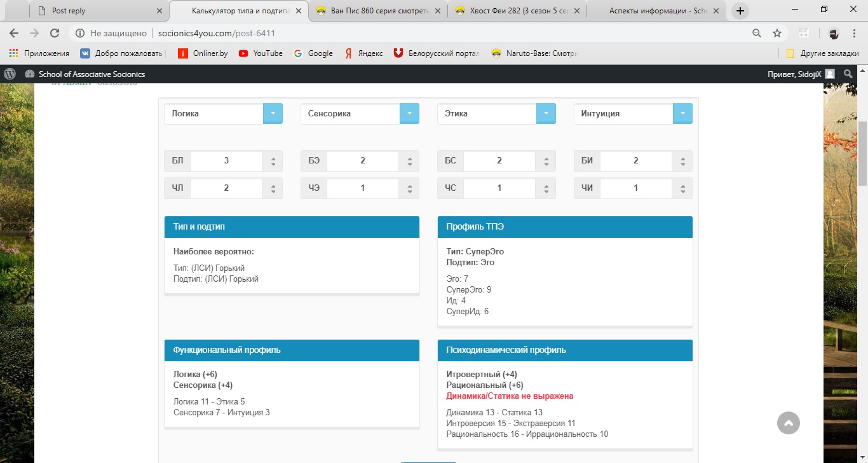868x463 pixels.
Task: Reload the current page
Action: (x=55, y=33)
